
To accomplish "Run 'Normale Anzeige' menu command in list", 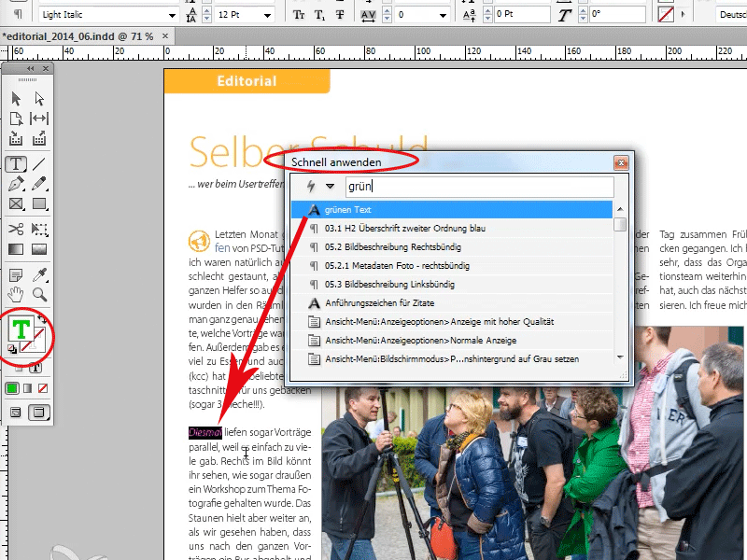I will [452, 340].
